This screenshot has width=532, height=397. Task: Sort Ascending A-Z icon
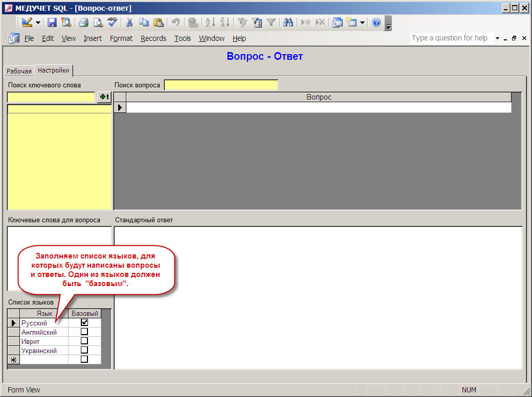click(210, 22)
